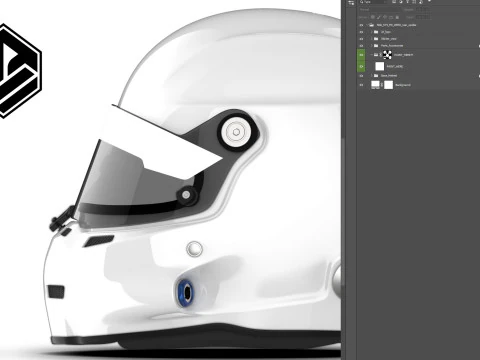Toggle the green eye of model_pattern group

(361, 55)
